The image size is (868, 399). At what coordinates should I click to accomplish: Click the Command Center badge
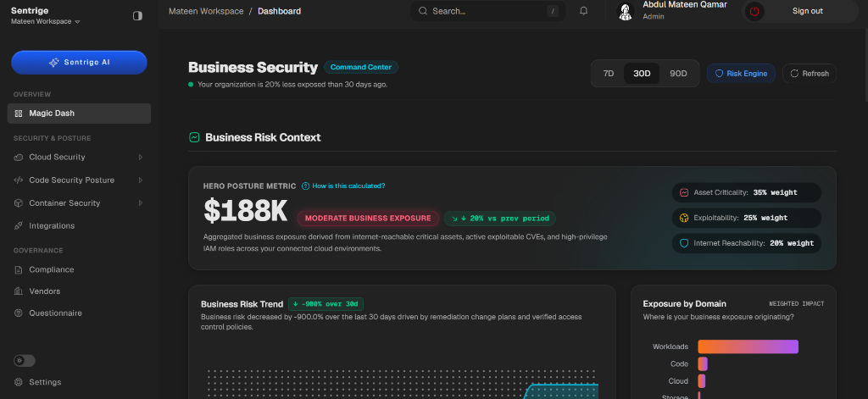coord(361,68)
